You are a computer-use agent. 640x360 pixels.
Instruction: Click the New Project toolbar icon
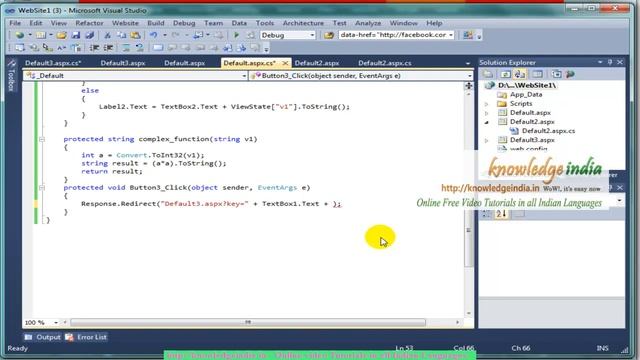(19, 36)
